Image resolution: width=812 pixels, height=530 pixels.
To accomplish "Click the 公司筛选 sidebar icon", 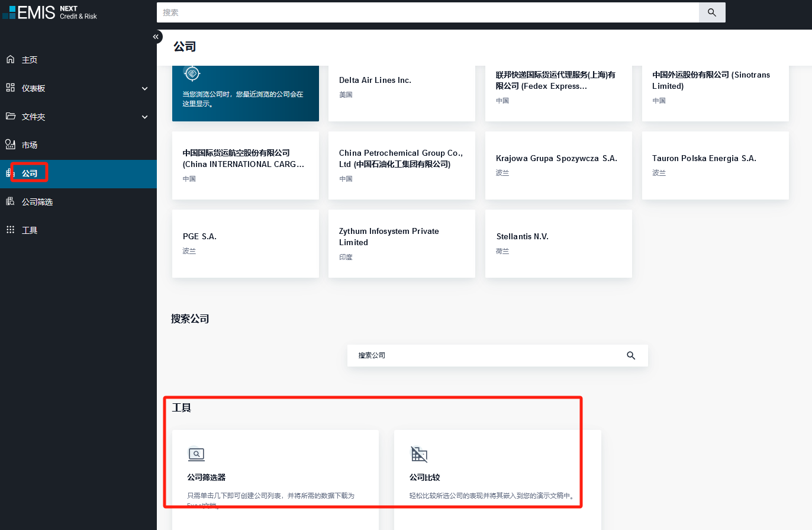I will 10,202.
